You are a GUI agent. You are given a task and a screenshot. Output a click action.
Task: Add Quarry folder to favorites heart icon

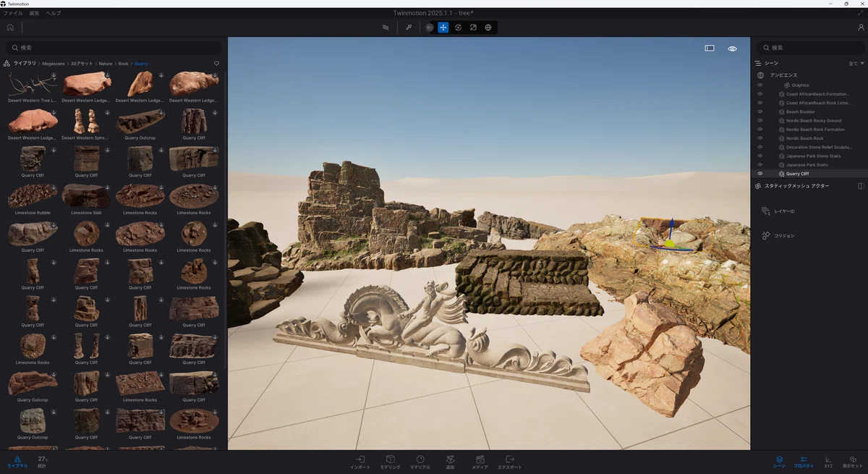click(x=216, y=64)
